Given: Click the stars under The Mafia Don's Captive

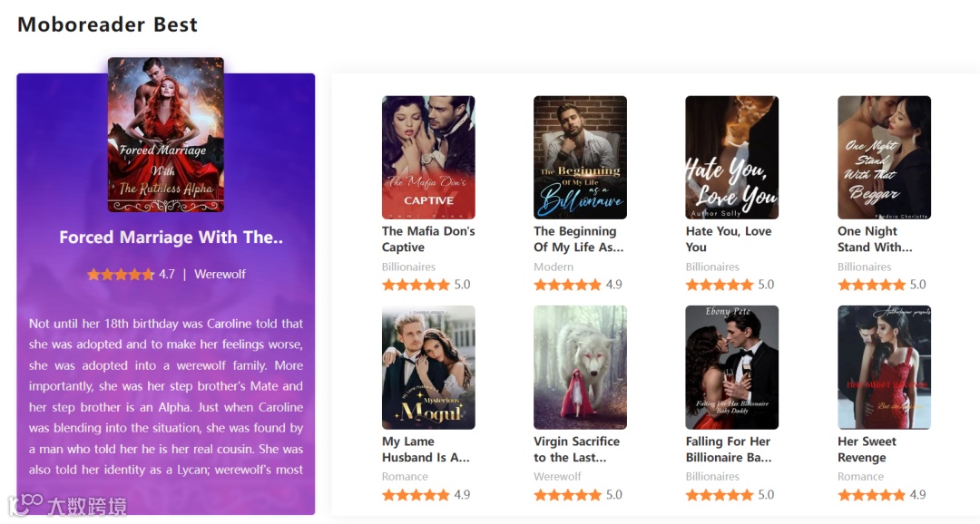Looking at the screenshot, I should click(416, 285).
